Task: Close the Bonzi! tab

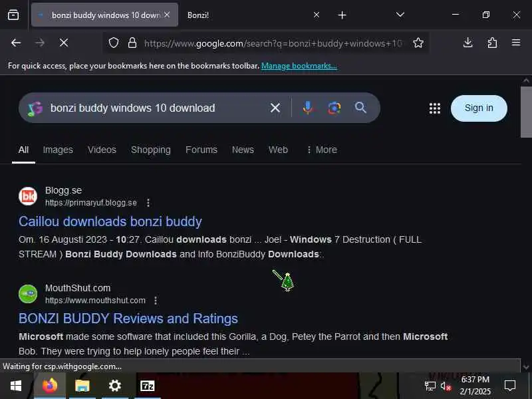Action: pyautogui.click(x=317, y=15)
